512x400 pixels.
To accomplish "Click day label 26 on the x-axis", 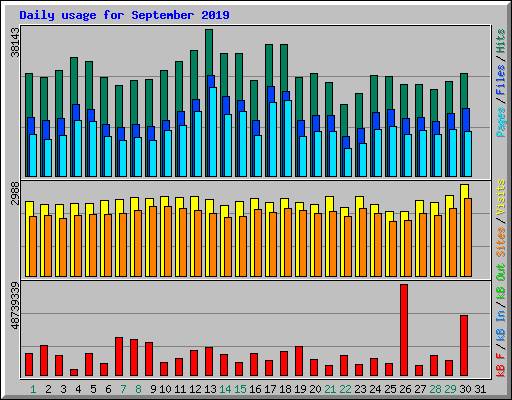I will (405, 389).
